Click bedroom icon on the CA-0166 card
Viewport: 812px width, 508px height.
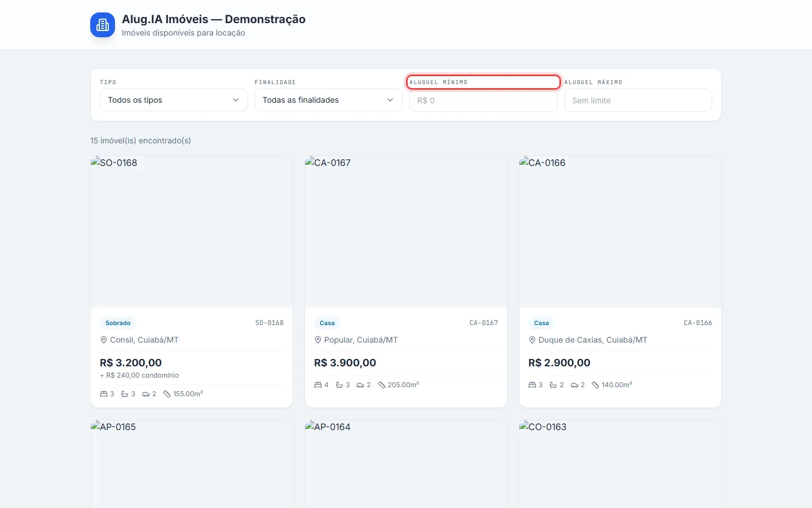point(532,385)
